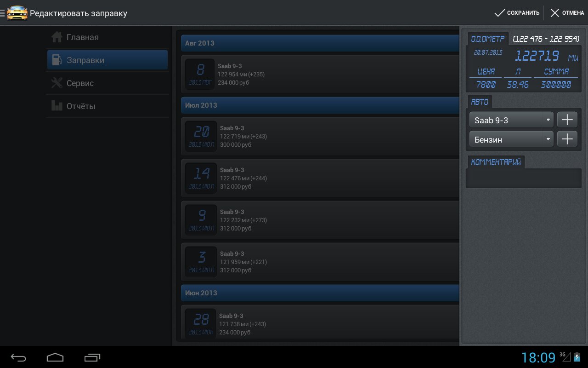Select the 3 Jul 2013 date tile
The image size is (588, 368).
pyautogui.click(x=201, y=262)
